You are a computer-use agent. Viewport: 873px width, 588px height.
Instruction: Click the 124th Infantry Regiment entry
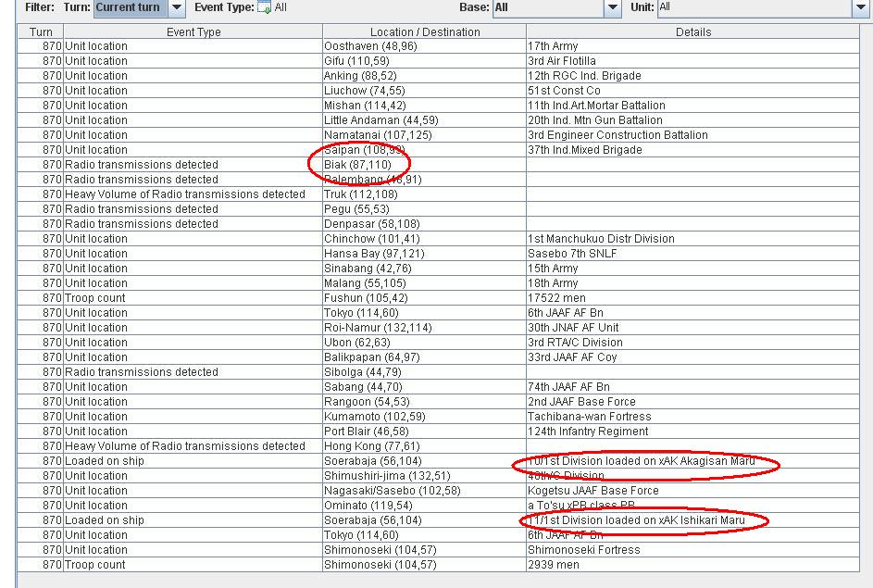692,431
